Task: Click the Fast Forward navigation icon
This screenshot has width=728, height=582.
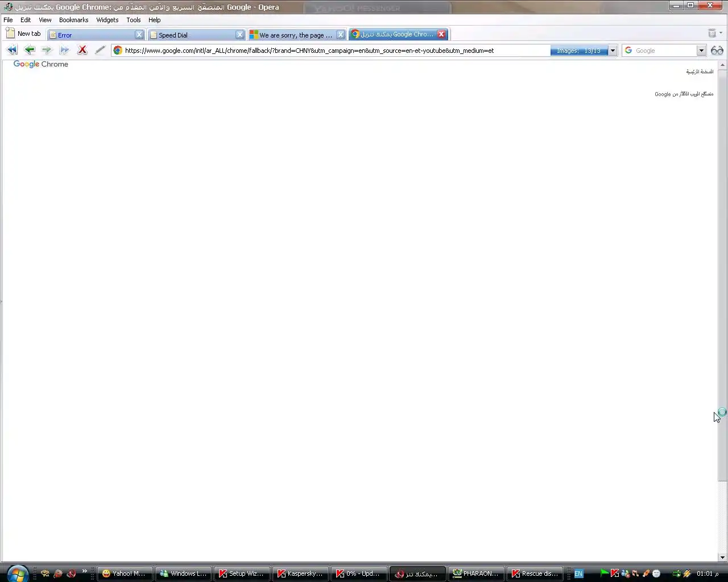Action: click(x=64, y=50)
